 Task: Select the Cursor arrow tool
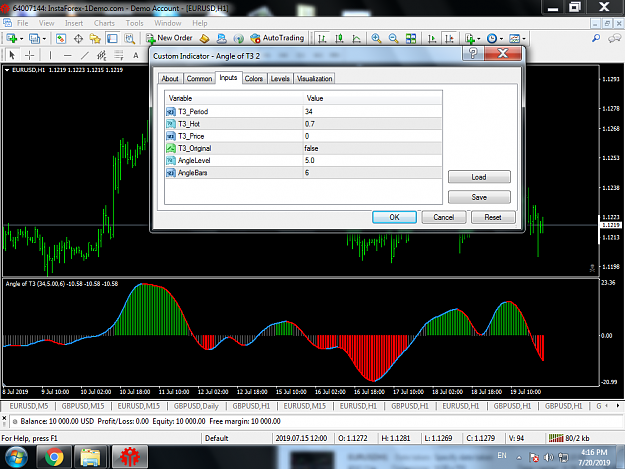point(12,55)
